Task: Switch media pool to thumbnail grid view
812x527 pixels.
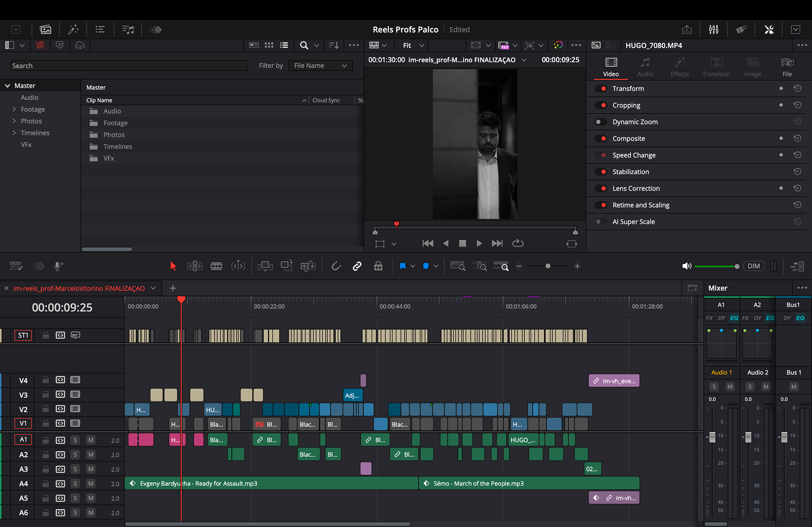Action: 269,45
